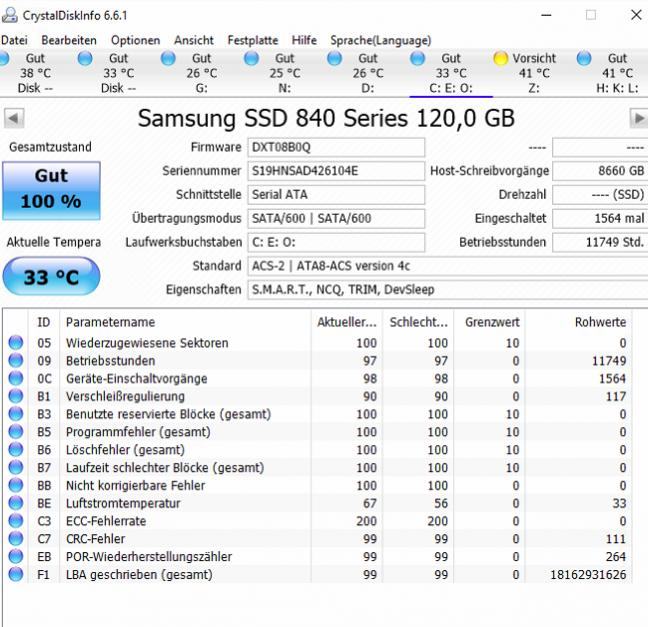Select the "Verschleißregulierung" parameter text
Viewport: 648px width, 627px height.
pyautogui.click(x=125, y=396)
